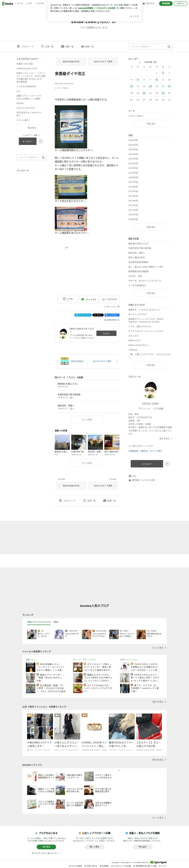Select calendar day 5
Screen dimensions: 189x868
(137, 80)
